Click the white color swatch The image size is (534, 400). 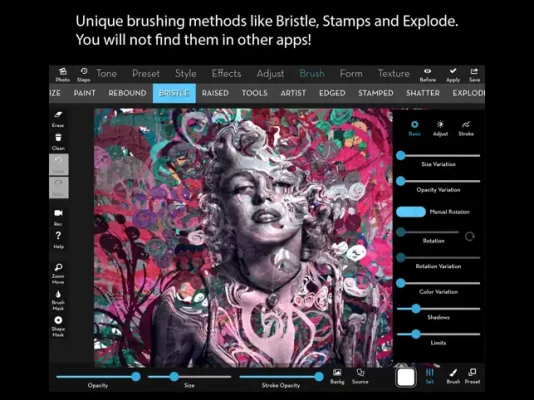pos(406,377)
